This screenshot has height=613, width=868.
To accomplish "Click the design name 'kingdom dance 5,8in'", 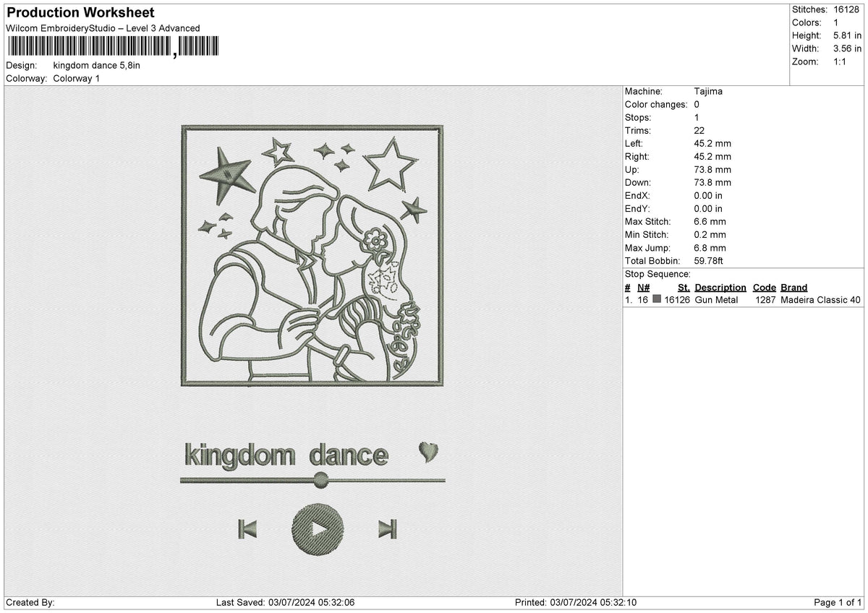I will 97,65.
